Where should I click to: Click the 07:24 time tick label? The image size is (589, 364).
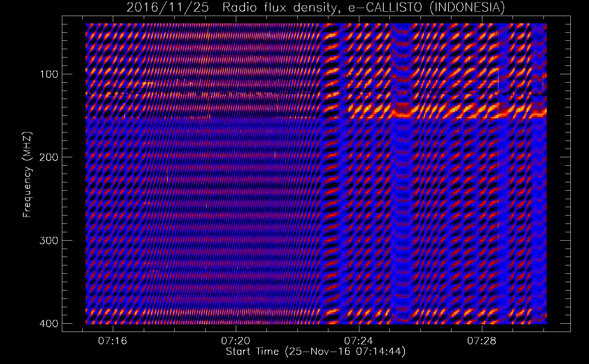click(359, 341)
